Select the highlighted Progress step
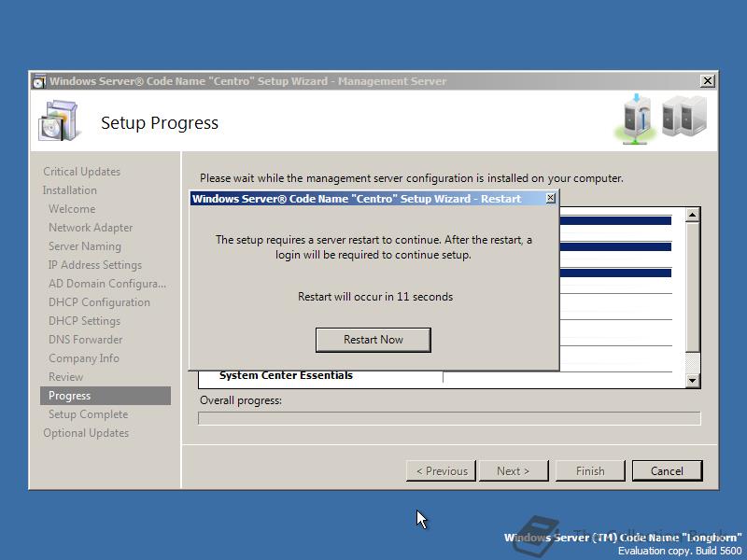This screenshot has height=560, width=747. point(106,396)
